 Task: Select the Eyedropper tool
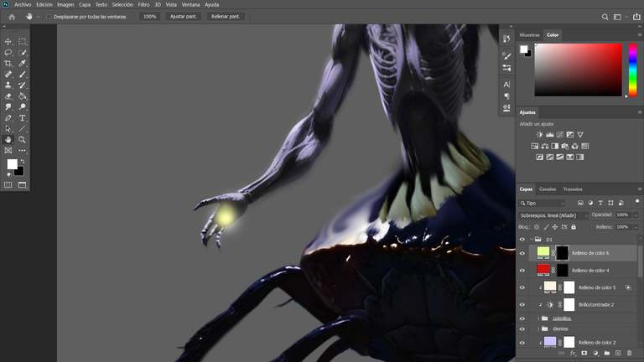(22, 63)
